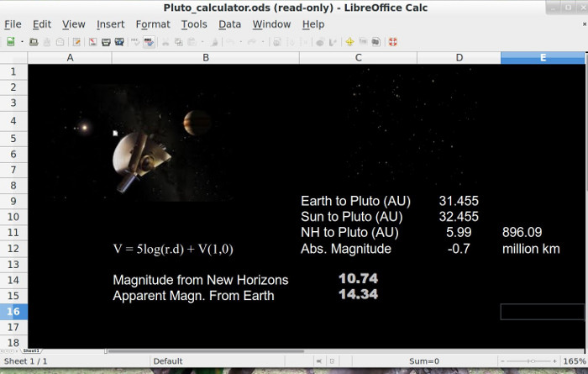Open the Navigator star icon

click(349, 41)
